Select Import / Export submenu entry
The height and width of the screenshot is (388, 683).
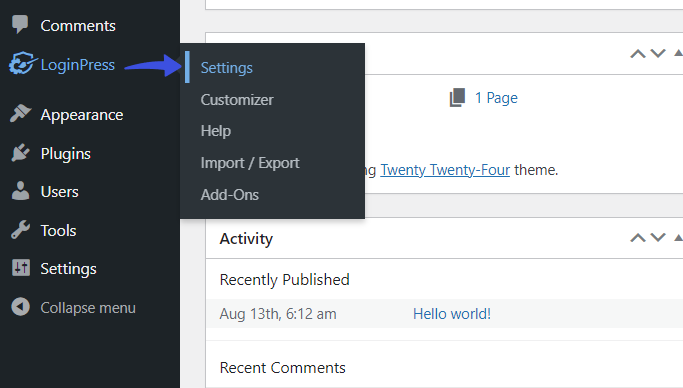pos(250,163)
